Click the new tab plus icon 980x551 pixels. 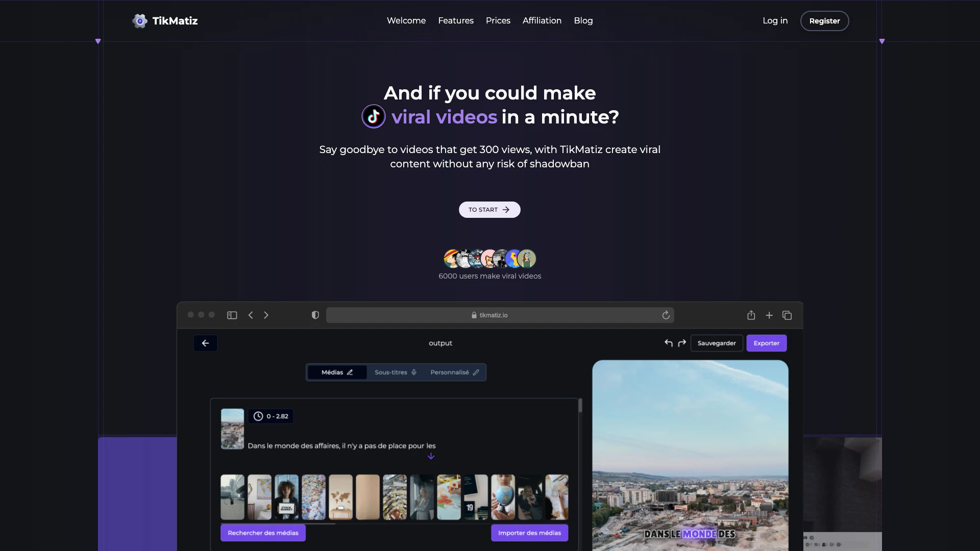pos(769,315)
